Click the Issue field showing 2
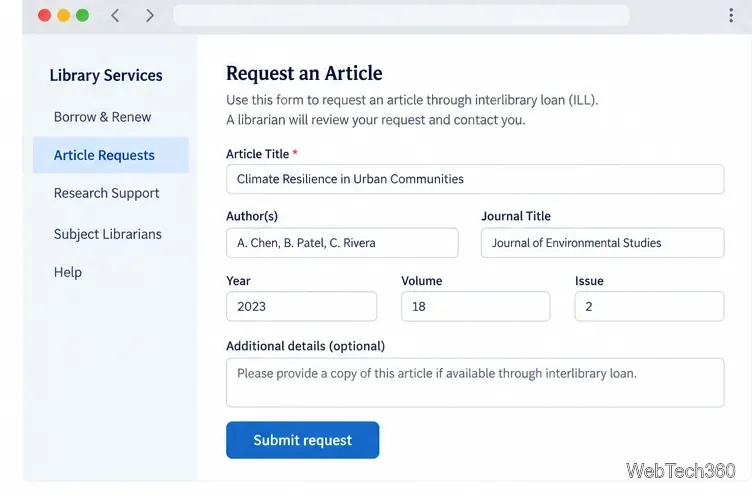 649,306
